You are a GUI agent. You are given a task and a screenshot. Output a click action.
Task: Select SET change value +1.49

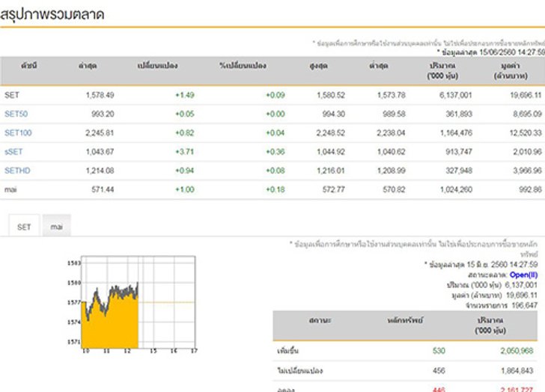pos(185,95)
